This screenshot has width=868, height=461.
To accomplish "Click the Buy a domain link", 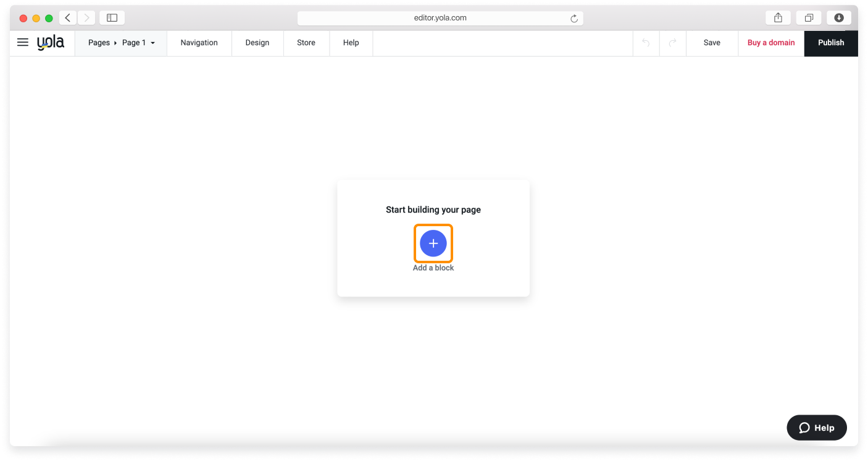I will coord(771,43).
